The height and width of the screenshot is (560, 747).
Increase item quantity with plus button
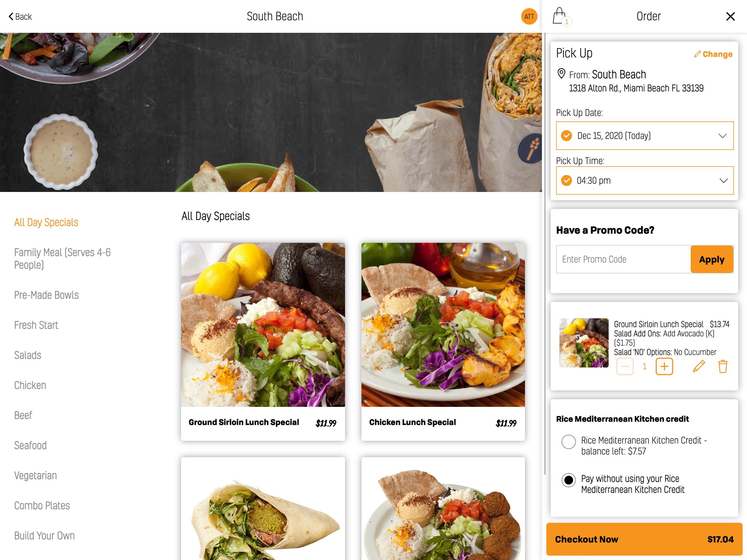[x=664, y=366]
